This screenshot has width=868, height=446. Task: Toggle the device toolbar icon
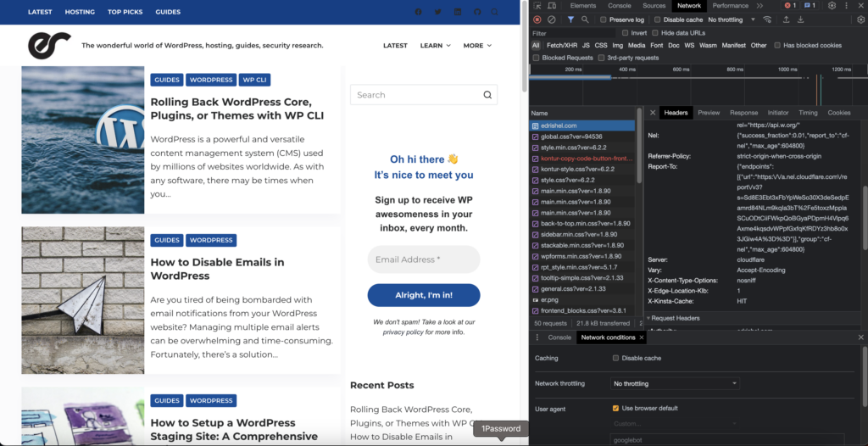click(552, 6)
